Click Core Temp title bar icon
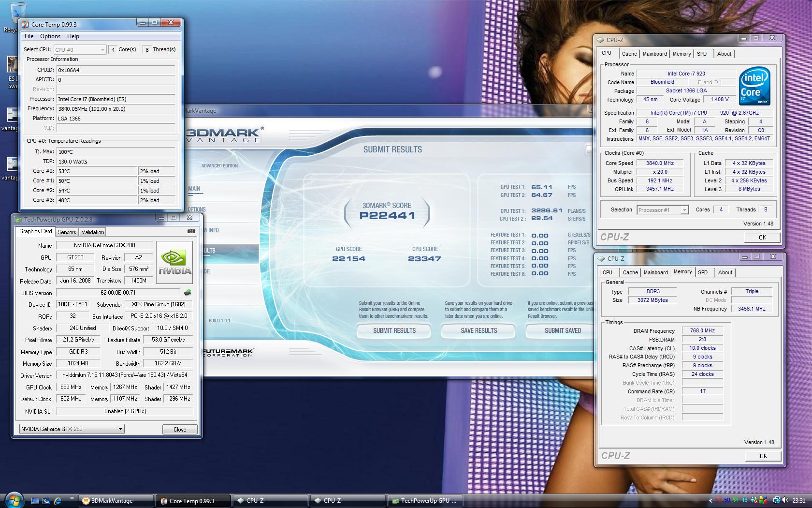Viewport: 812px width, 508px height. (x=26, y=24)
